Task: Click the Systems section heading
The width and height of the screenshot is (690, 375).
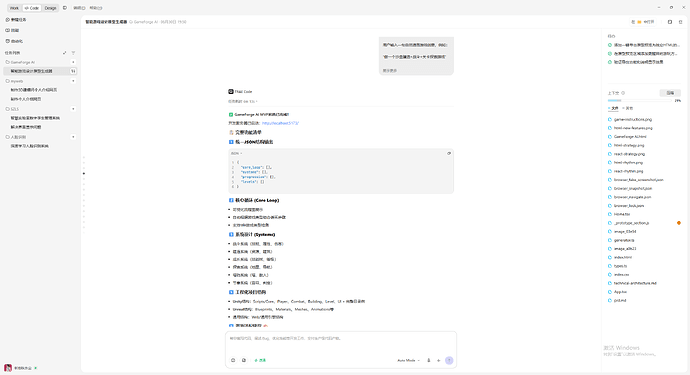Action: pos(252,235)
